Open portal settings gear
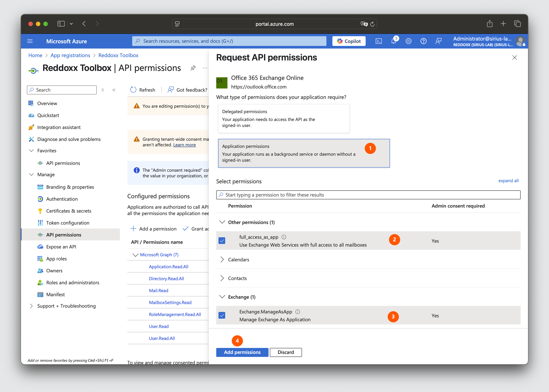Image resolution: width=549 pixels, height=392 pixels. pyautogui.click(x=409, y=41)
